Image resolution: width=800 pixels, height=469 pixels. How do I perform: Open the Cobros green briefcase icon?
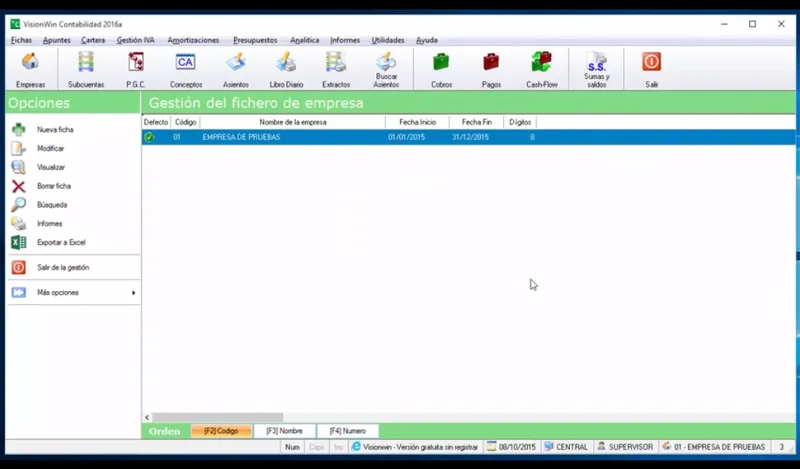tap(441, 69)
